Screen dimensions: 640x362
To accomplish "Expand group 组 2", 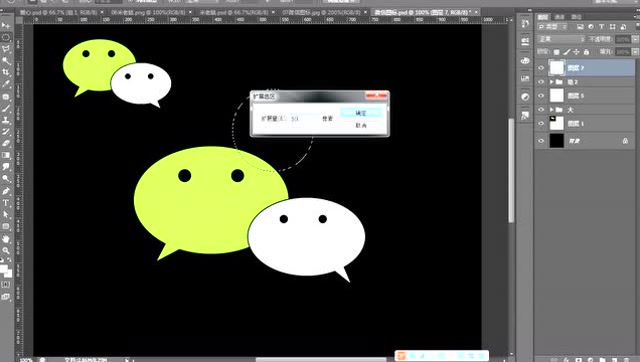I will pyautogui.click(x=551, y=82).
